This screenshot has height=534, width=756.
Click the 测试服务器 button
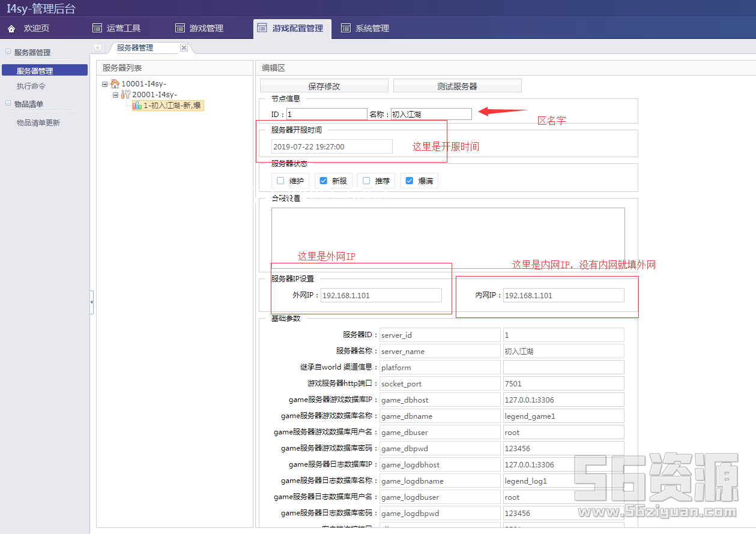(457, 86)
